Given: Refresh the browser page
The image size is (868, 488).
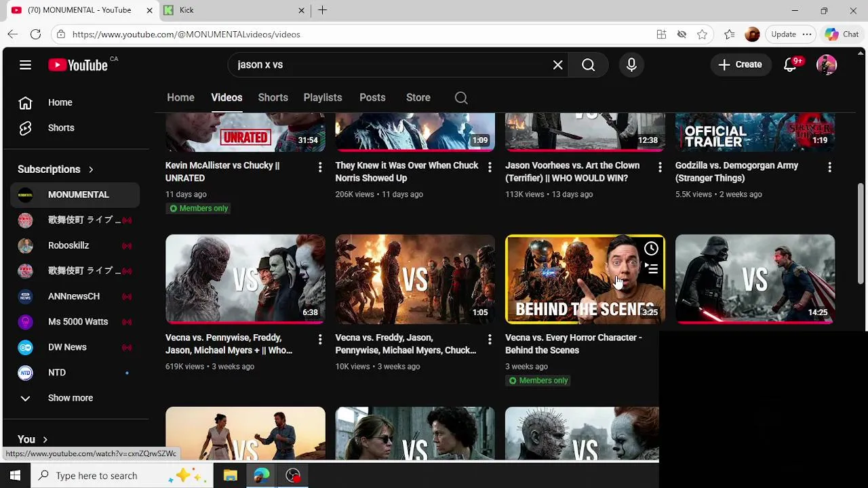Looking at the screenshot, I should click(36, 35).
